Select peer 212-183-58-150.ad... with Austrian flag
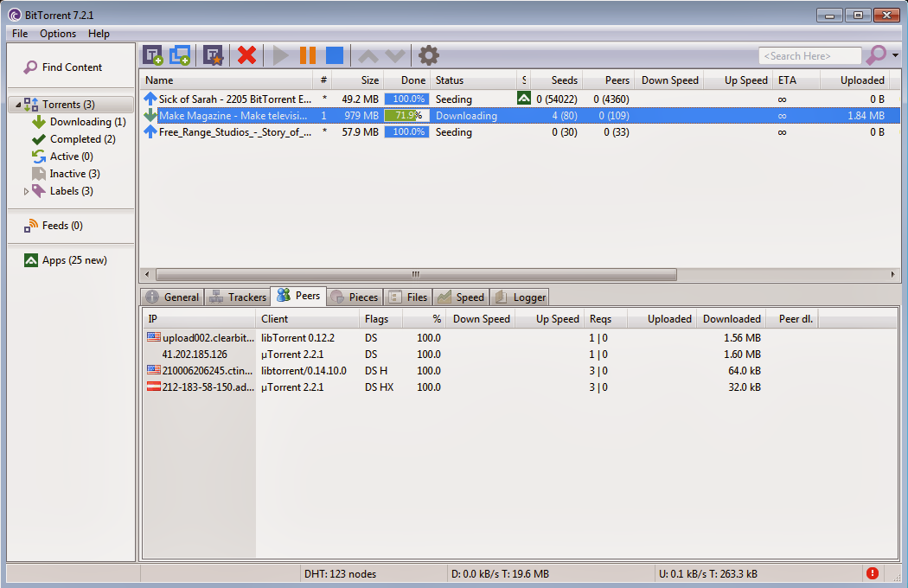 click(520, 387)
